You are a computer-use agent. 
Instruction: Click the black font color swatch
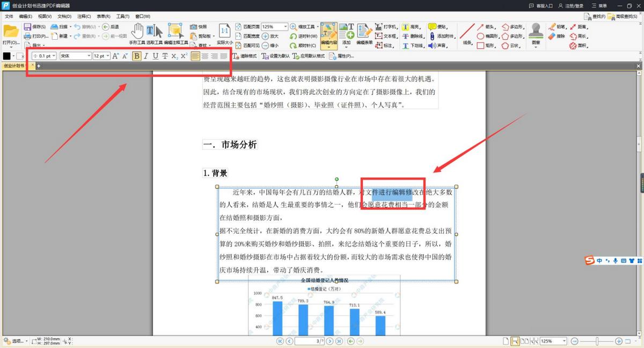[x=6, y=55]
